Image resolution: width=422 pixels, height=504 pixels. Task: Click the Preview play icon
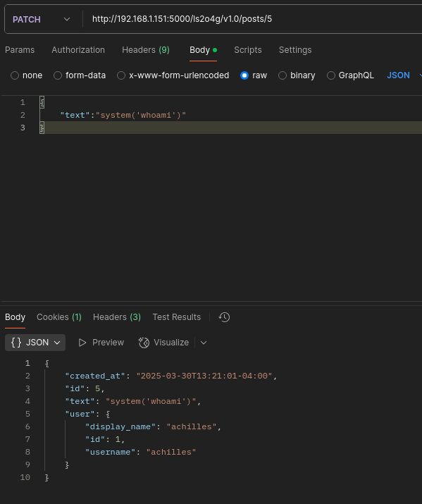tap(82, 343)
